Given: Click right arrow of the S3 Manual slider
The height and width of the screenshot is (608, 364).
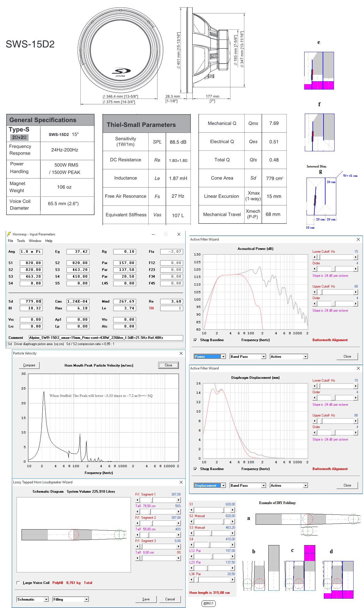Looking at the screenshot, I should point(233,533).
